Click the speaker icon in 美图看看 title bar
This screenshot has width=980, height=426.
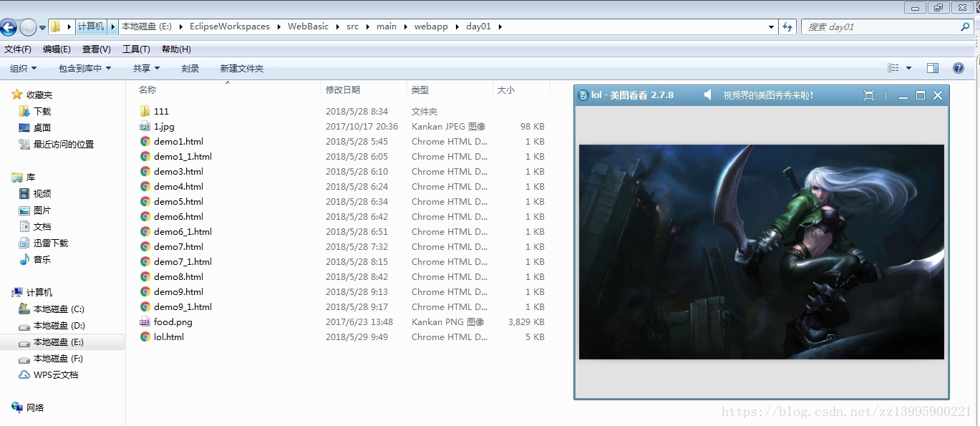[x=708, y=95]
